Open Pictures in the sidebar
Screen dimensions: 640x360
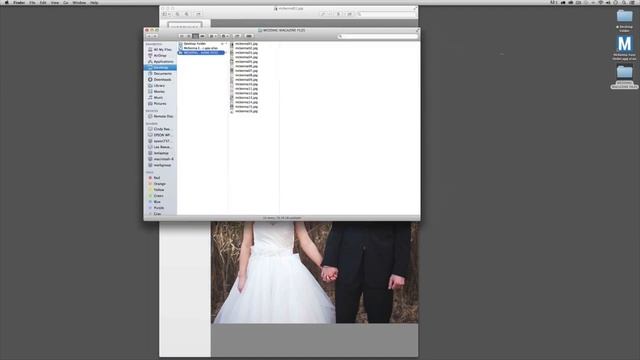coord(160,104)
